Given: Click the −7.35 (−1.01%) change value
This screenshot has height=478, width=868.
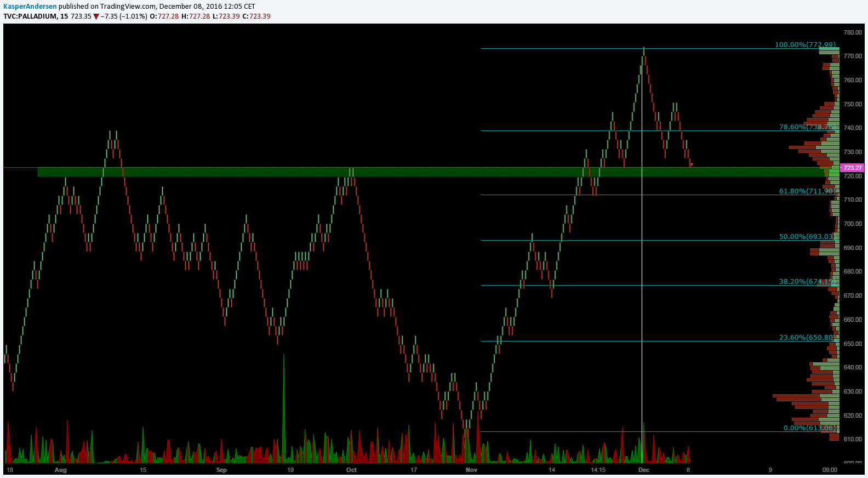Looking at the screenshot, I should (124, 16).
